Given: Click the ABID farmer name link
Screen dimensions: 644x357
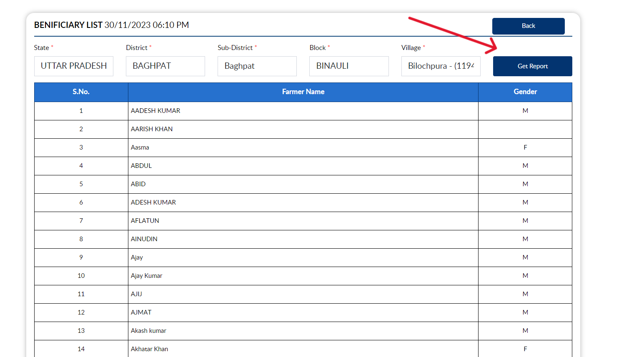Looking at the screenshot, I should pos(138,184).
